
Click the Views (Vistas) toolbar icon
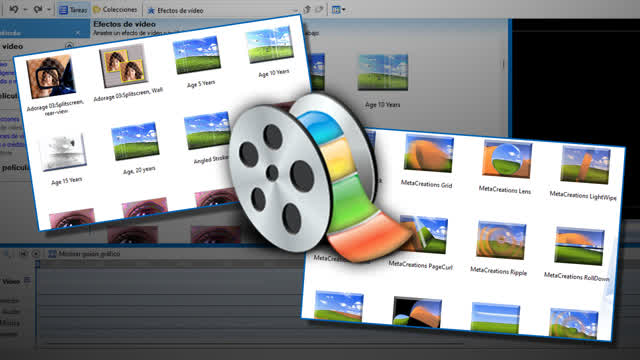tap(336, 9)
